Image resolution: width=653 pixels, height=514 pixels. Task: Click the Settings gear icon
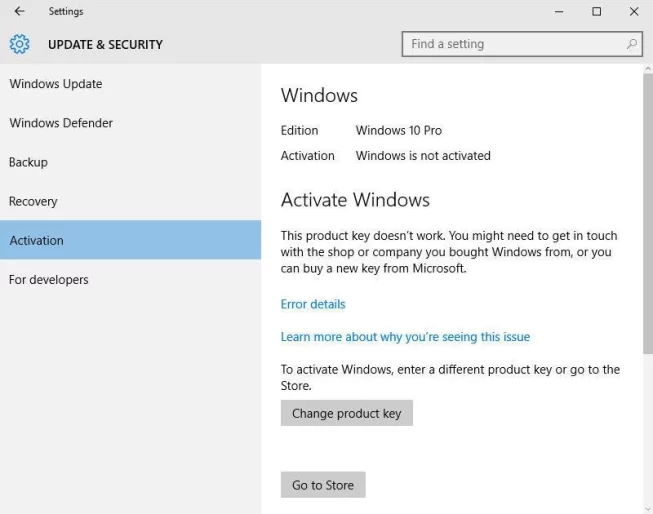[x=20, y=44]
